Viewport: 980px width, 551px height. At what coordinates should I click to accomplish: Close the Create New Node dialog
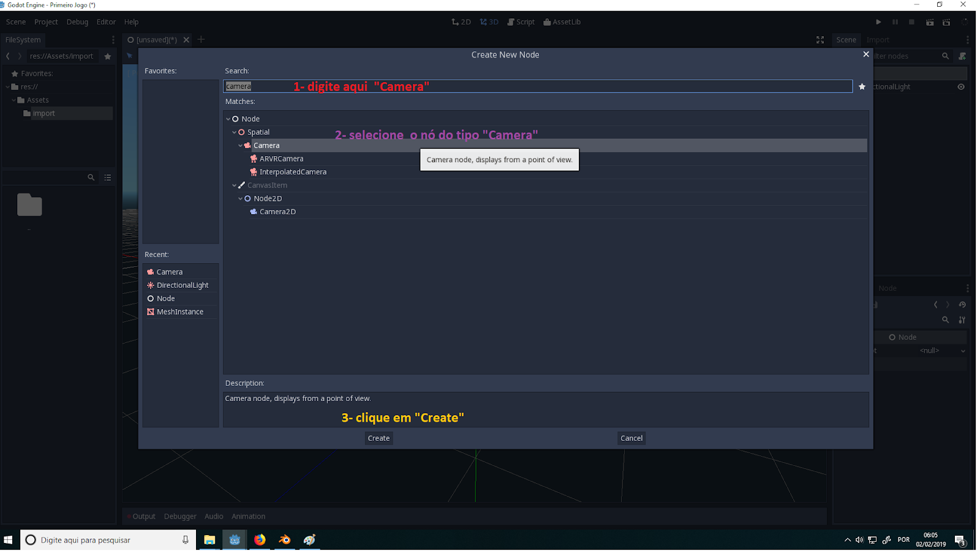pos(866,54)
